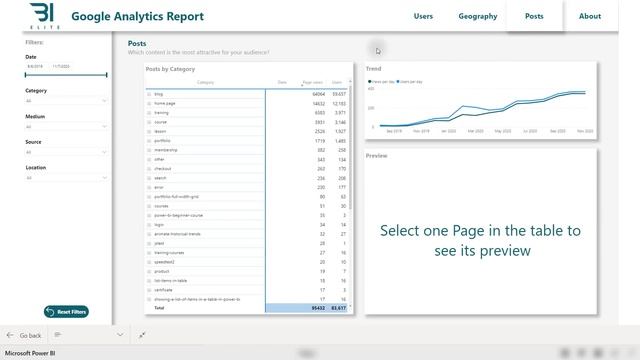Expand the product category row

[149, 271]
